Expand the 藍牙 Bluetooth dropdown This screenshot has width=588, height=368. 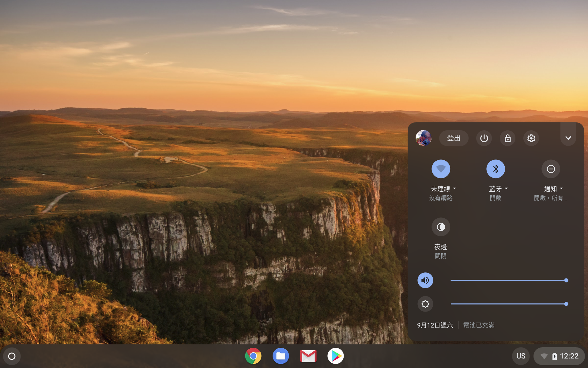[498, 189]
